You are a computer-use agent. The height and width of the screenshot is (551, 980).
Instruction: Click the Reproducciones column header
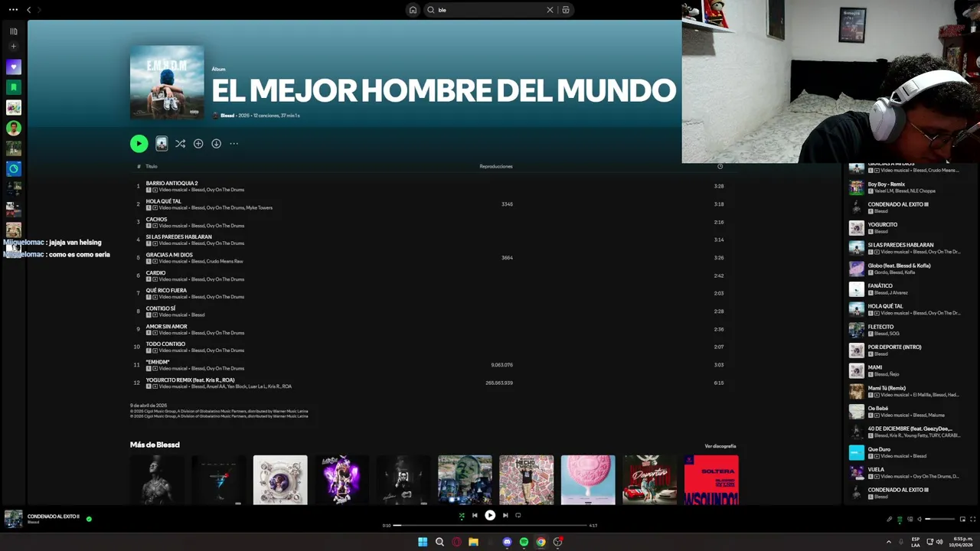click(x=496, y=166)
